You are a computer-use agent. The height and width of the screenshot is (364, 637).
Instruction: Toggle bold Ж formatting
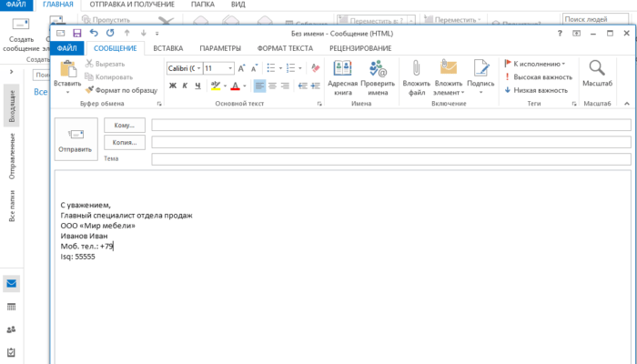tap(173, 86)
